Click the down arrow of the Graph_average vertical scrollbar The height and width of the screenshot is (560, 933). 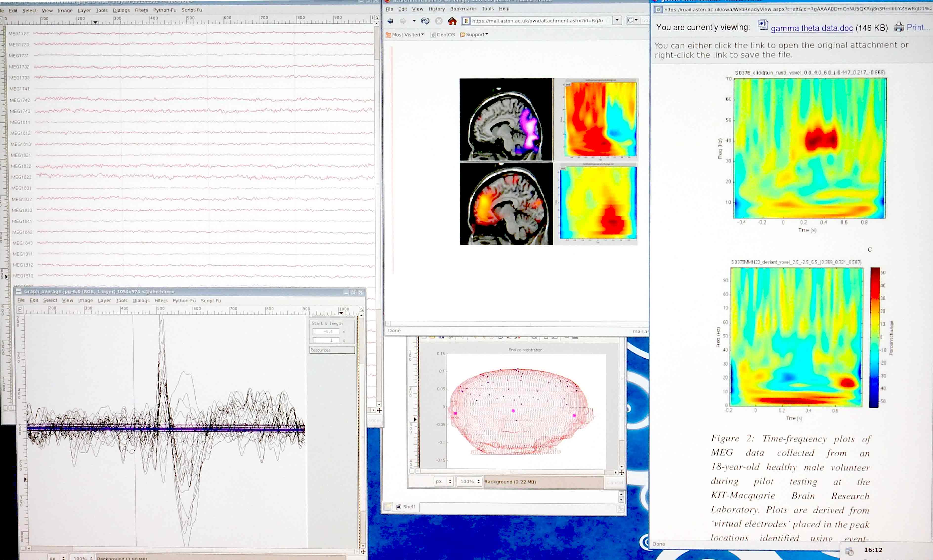pyautogui.click(x=362, y=546)
